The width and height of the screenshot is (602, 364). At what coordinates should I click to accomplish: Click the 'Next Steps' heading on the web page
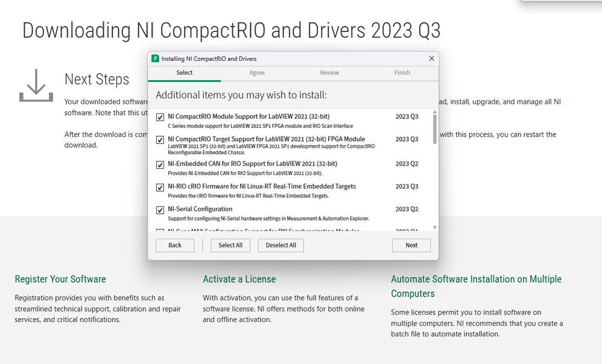click(x=97, y=80)
